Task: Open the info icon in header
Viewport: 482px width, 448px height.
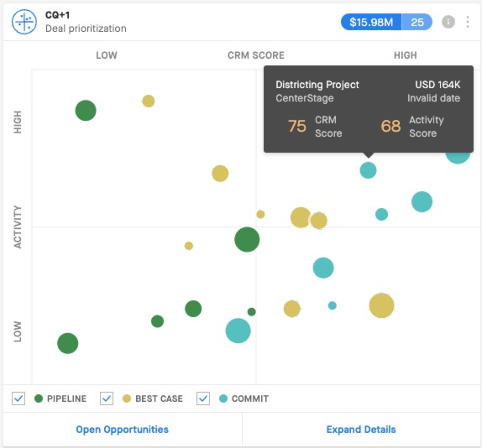Action: 448,22
